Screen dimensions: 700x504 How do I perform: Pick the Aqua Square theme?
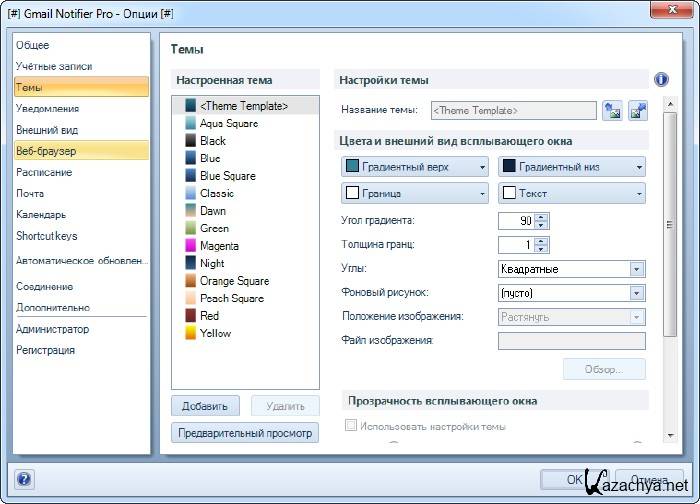click(228, 123)
